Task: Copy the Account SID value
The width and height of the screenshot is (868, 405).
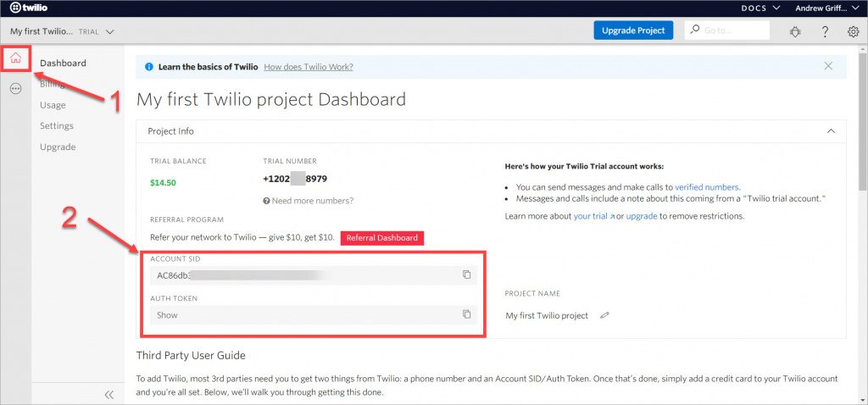Action: pos(467,275)
